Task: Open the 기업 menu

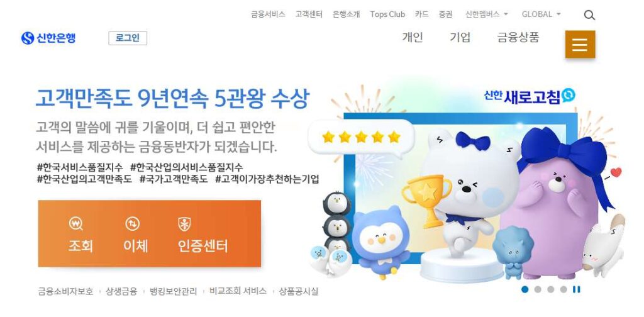Action: tap(460, 37)
